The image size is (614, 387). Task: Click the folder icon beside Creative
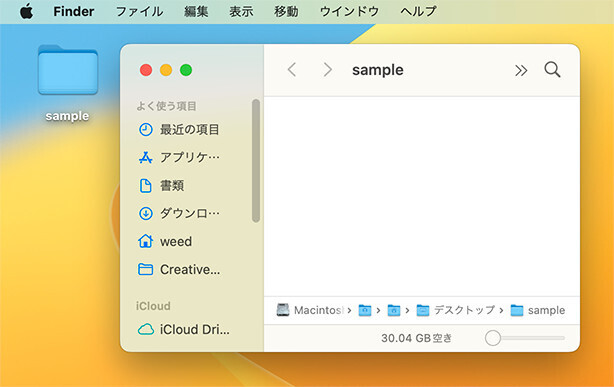(146, 269)
